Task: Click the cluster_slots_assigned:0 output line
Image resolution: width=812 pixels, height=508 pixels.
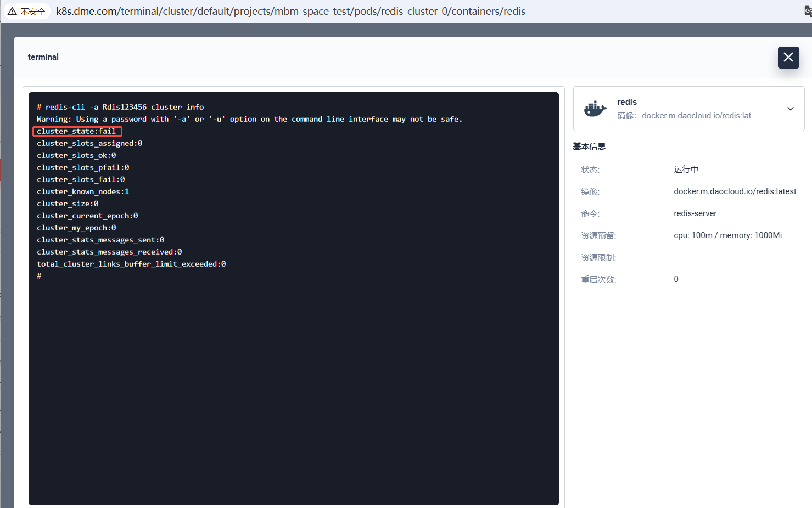Action: [89, 143]
